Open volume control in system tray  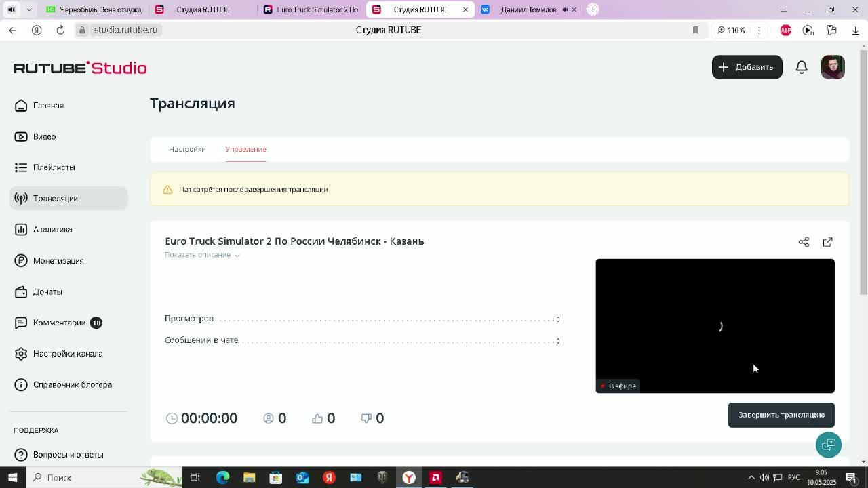click(764, 477)
